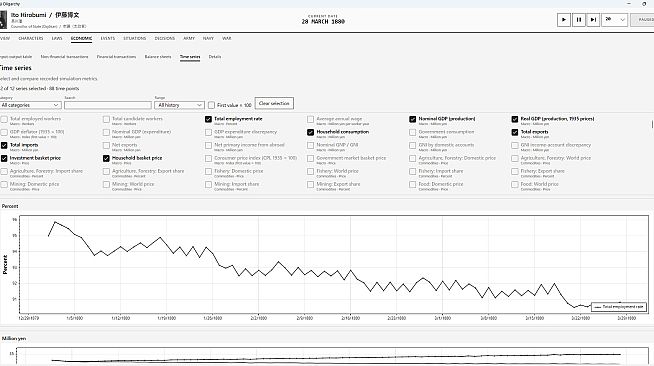The width and height of the screenshot is (654, 366).
Task: Check Nominal GDP (expenditure) series
Action: pos(106,133)
